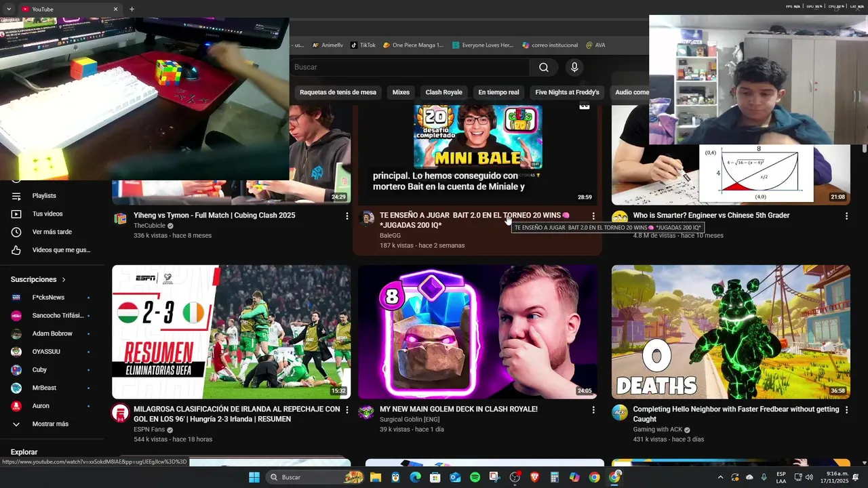Image resolution: width=868 pixels, height=488 pixels.
Task: Open Calculator from the taskbar
Action: pos(554,477)
